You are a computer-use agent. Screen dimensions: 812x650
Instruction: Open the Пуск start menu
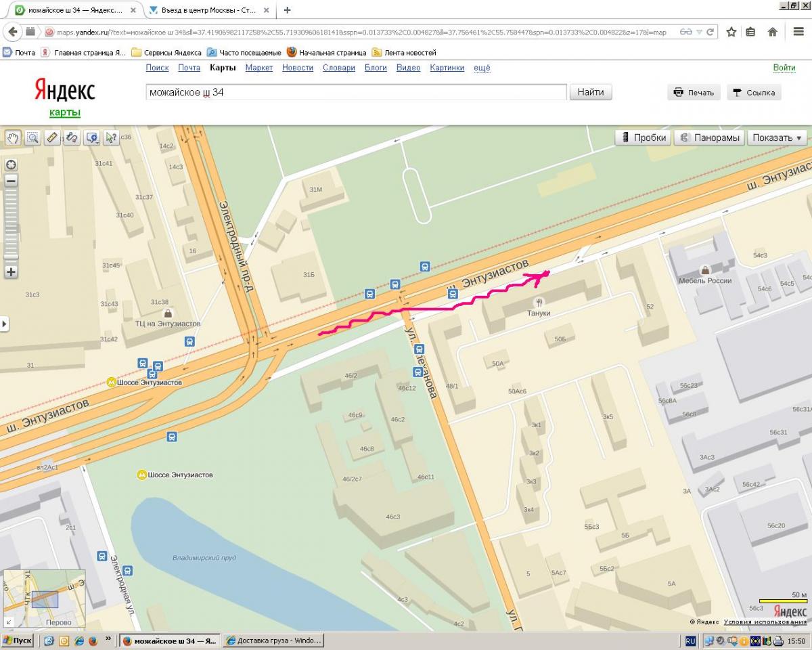(18, 641)
